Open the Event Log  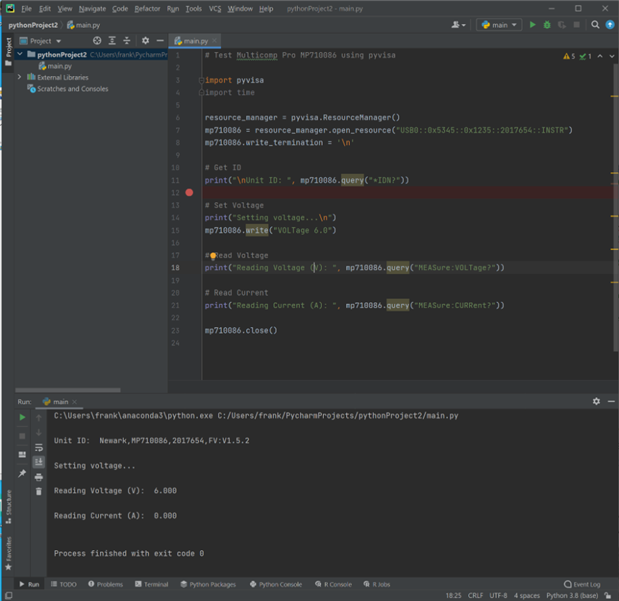pyautogui.click(x=582, y=584)
